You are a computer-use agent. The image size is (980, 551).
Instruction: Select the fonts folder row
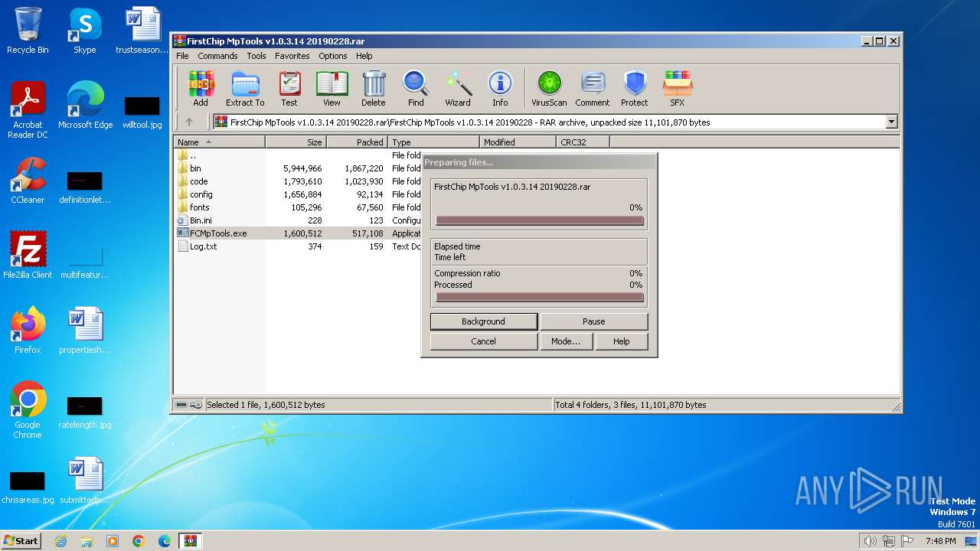click(x=298, y=207)
